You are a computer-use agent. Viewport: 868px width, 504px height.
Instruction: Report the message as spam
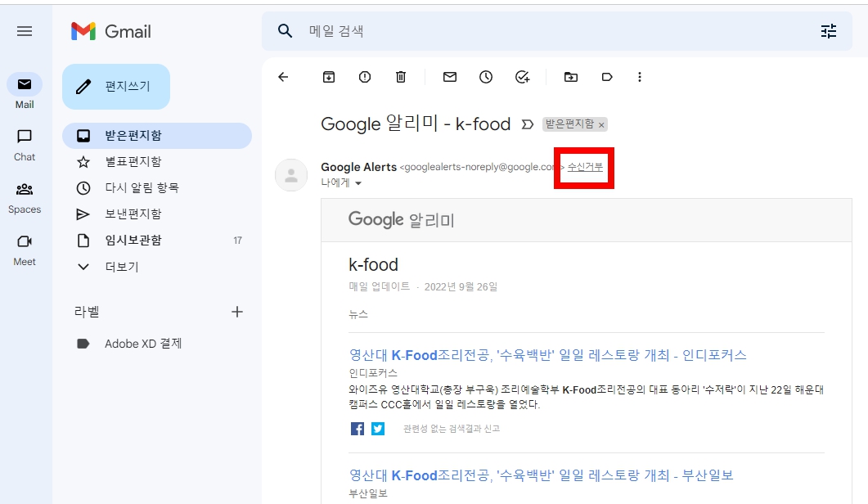tap(364, 76)
